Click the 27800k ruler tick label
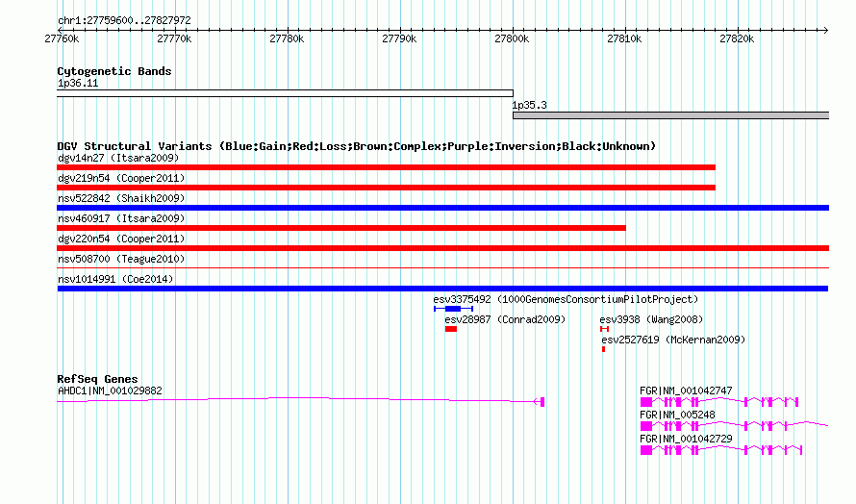 [512, 38]
